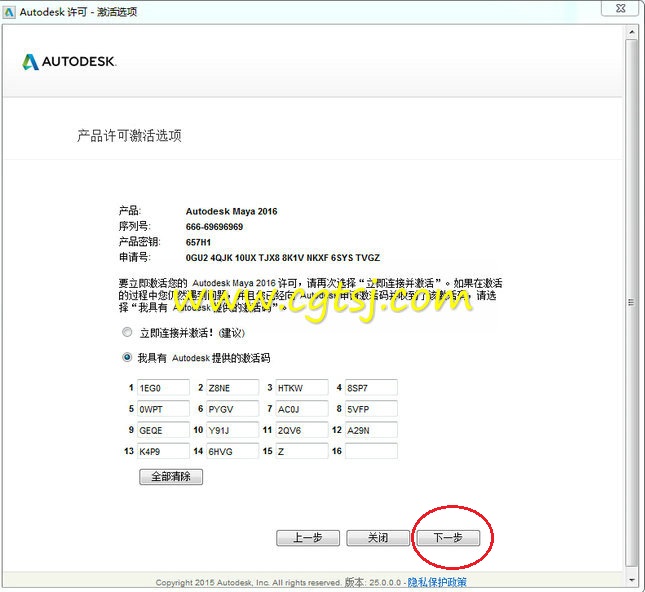Screen dimensions: 645x592
Task: Click activation code field 5 containing 0WPT
Action: (163, 409)
